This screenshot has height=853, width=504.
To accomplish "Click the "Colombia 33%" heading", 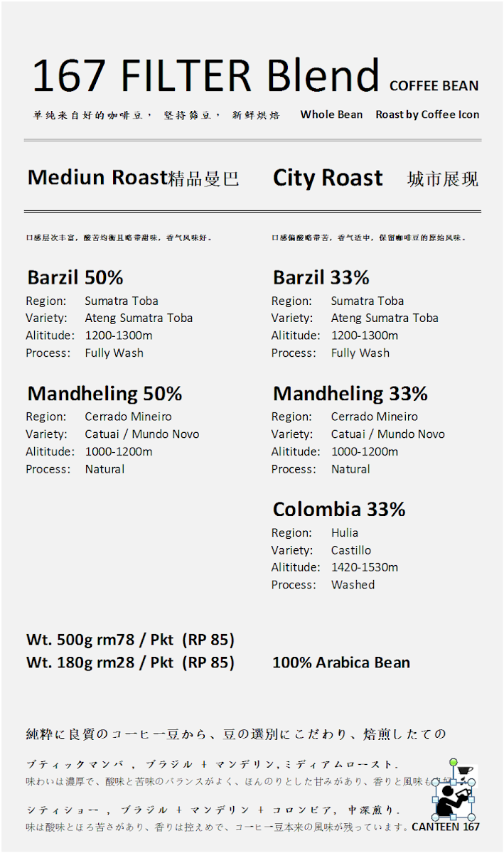I will point(338,509).
